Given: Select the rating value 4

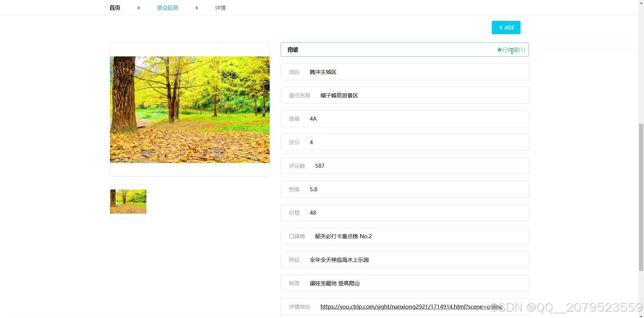Looking at the screenshot, I should (311, 142).
